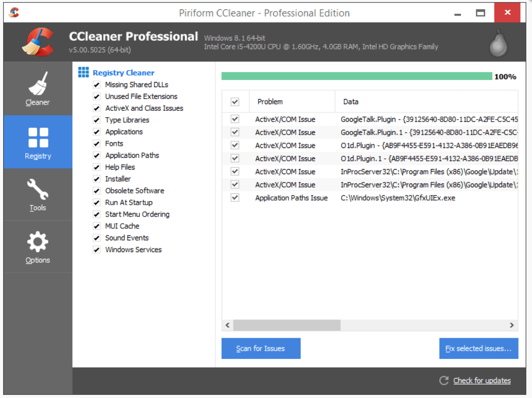Disable the Fonts registry check

coord(97,144)
